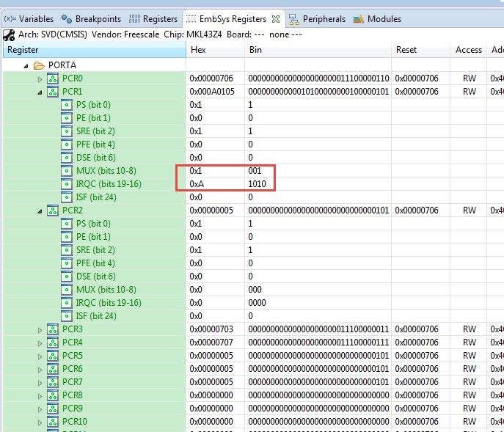Click the Access column header
504x432 pixels.
click(x=468, y=50)
